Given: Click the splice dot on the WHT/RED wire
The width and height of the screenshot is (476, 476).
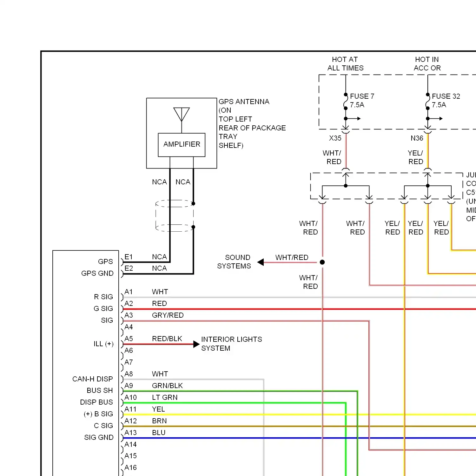Looking at the screenshot, I should pyautogui.click(x=322, y=262).
